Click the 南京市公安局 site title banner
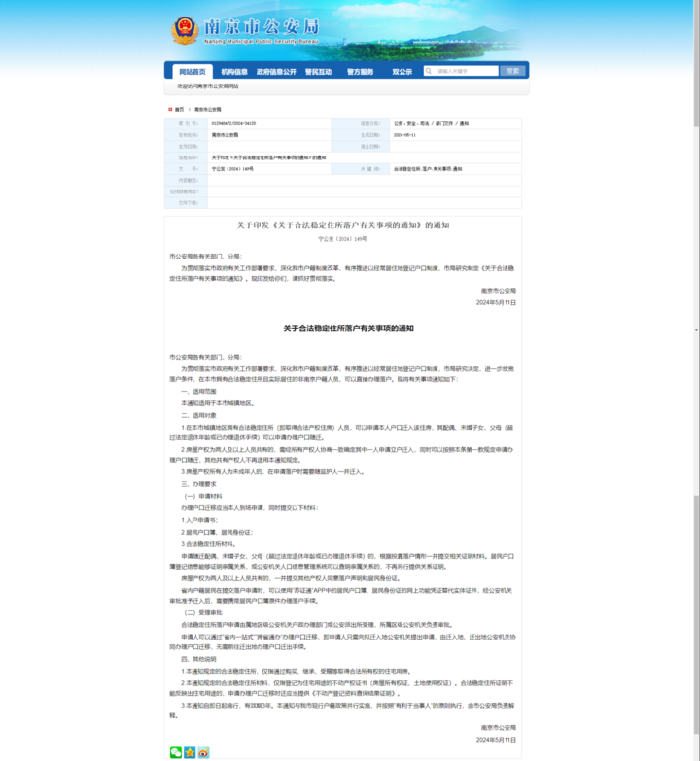Image resolution: width=700 pixels, height=761 pixels. point(262,27)
